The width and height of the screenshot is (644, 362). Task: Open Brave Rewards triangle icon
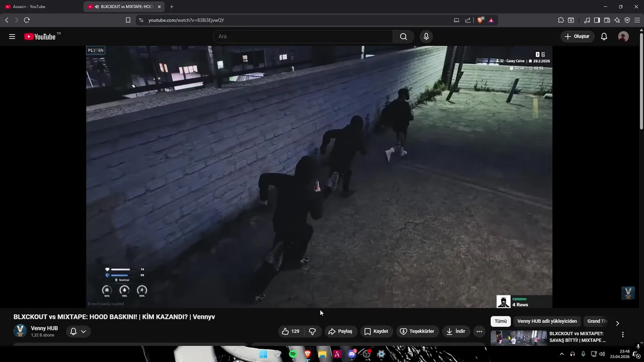491,20
